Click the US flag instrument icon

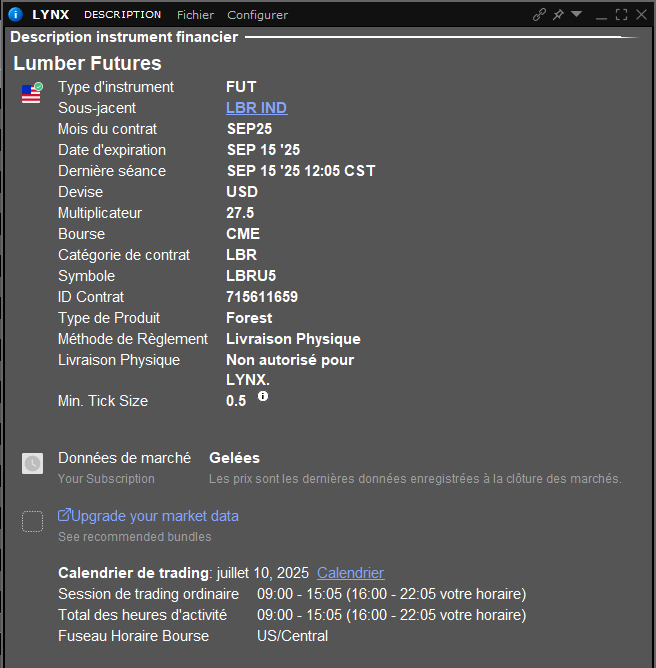31,94
